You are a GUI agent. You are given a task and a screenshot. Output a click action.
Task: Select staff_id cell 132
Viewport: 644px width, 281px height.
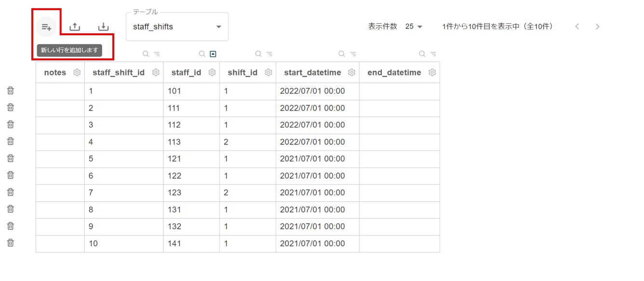(191, 226)
